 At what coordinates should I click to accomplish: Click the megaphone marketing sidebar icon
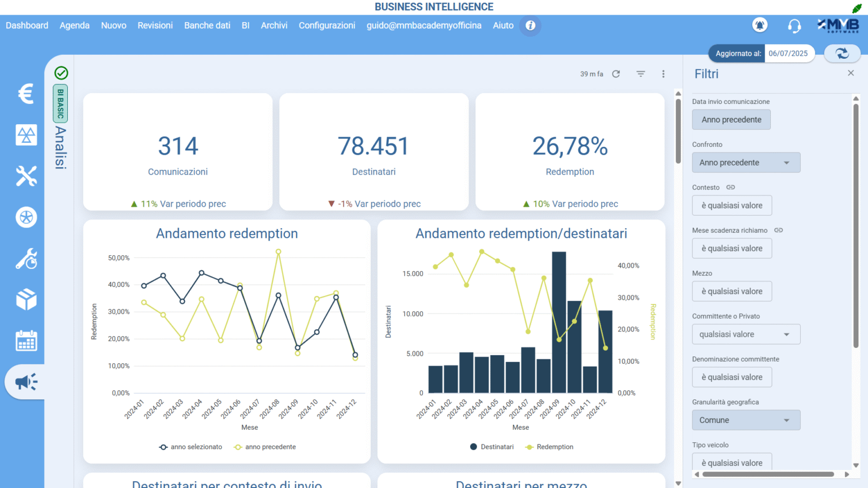(26, 382)
